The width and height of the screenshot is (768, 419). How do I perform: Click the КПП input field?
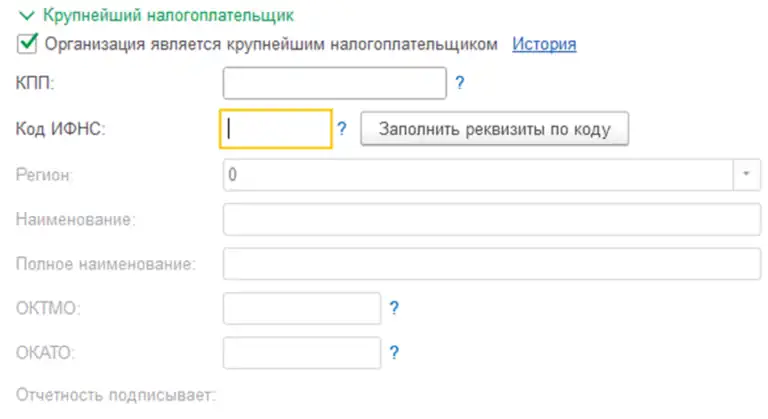[x=334, y=83]
